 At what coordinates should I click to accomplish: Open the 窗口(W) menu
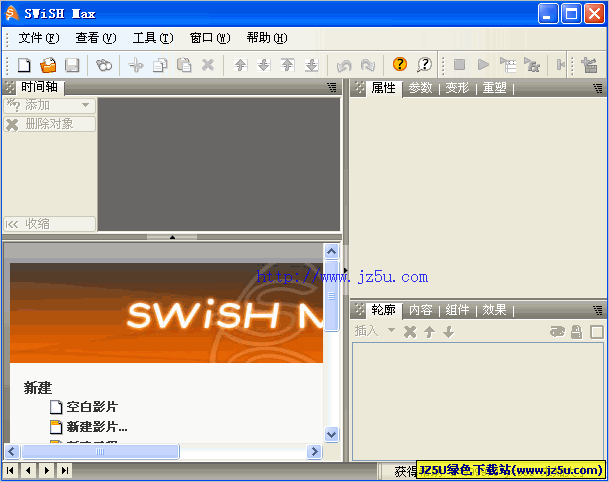pyautogui.click(x=210, y=38)
